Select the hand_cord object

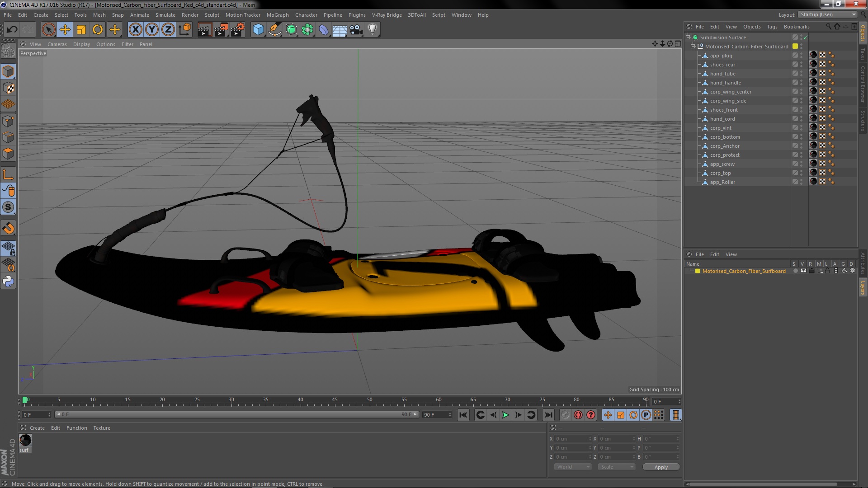coord(722,119)
